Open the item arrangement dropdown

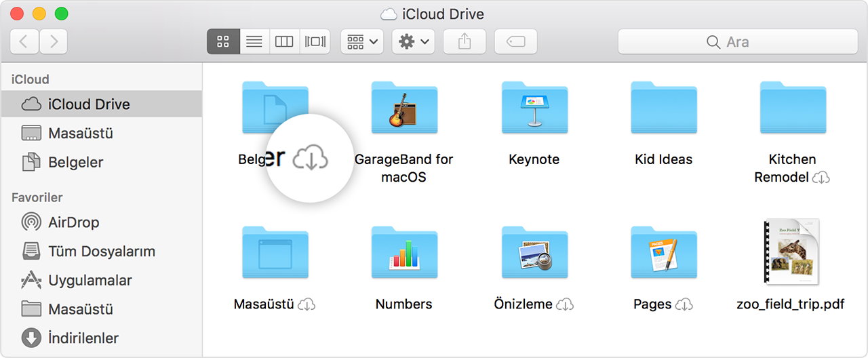click(x=363, y=42)
